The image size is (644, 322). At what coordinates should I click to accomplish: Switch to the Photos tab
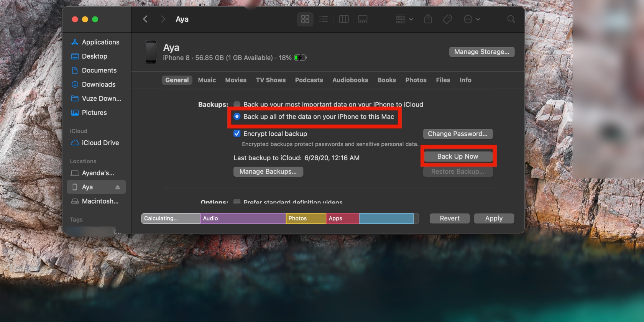[416, 80]
